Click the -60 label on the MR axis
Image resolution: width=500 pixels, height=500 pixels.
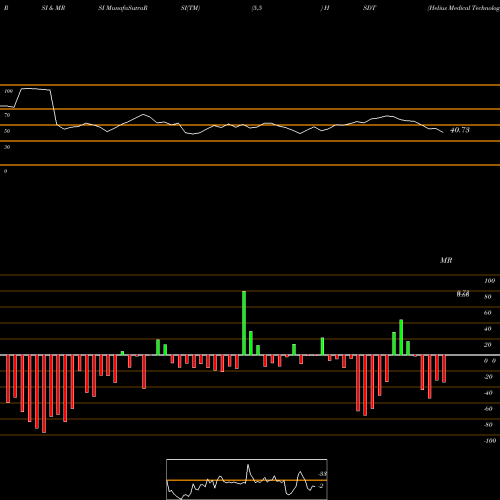point(488,409)
